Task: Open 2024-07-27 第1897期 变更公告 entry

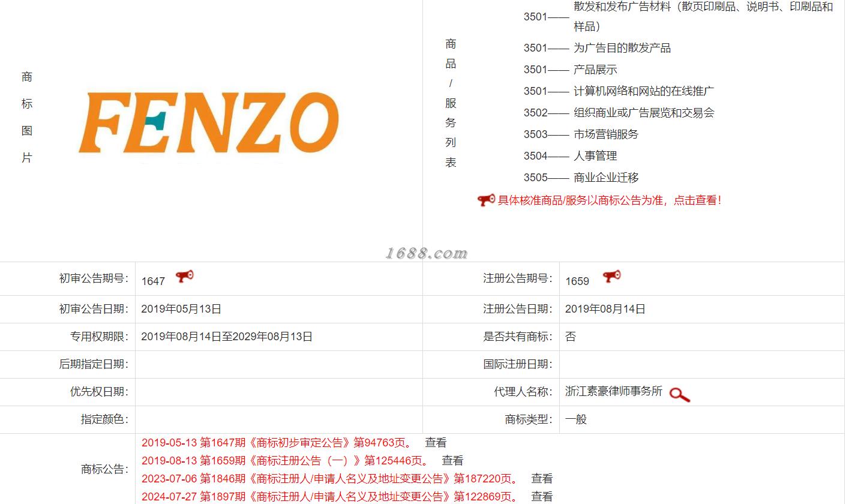Action: coord(329,497)
